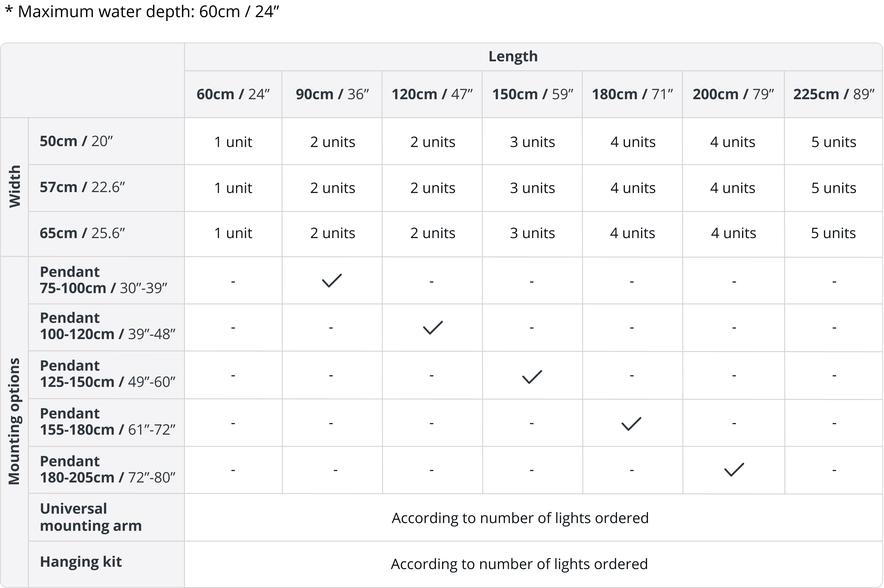Click 5 units cell in 65cm row

[833, 233]
